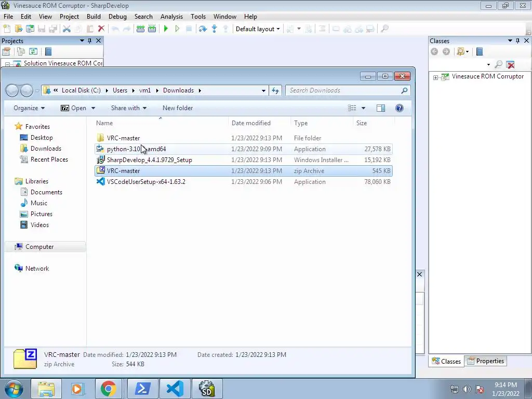Switch to the Classes tab

click(x=446, y=361)
